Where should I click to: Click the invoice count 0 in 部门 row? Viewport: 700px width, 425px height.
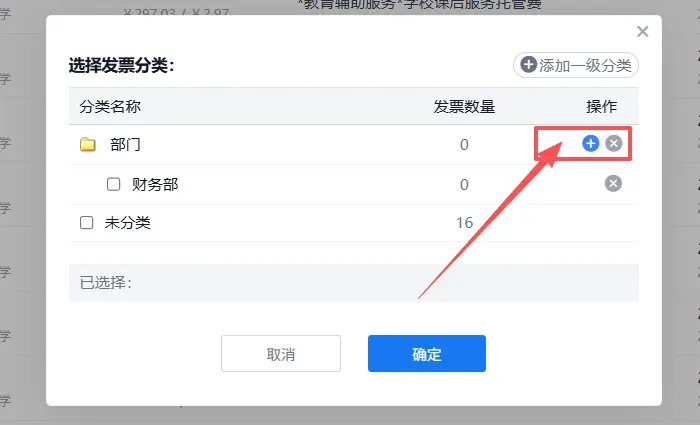[464, 145]
